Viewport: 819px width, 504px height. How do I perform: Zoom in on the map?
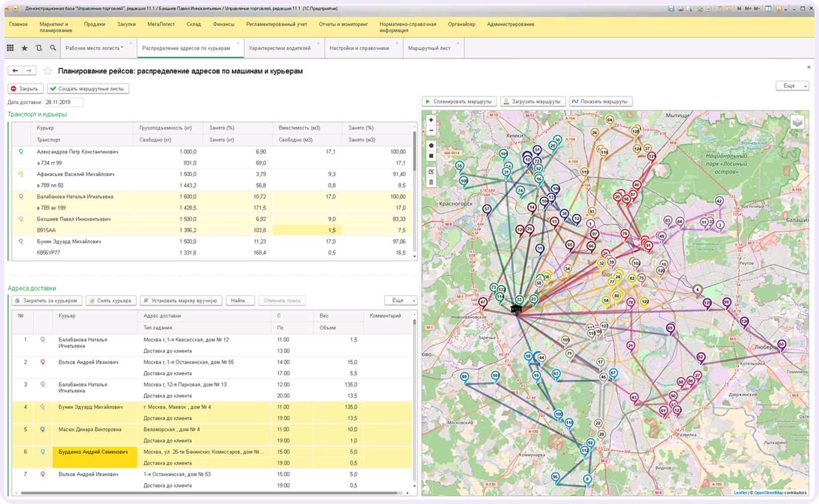tap(431, 120)
